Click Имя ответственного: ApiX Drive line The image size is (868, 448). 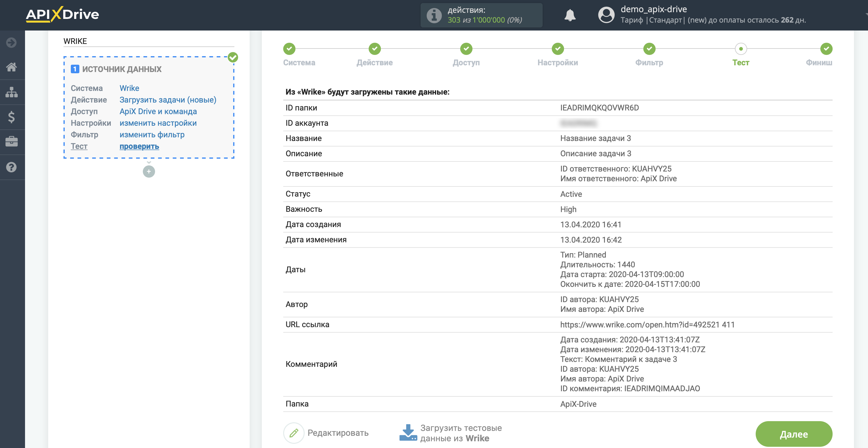coord(618,179)
